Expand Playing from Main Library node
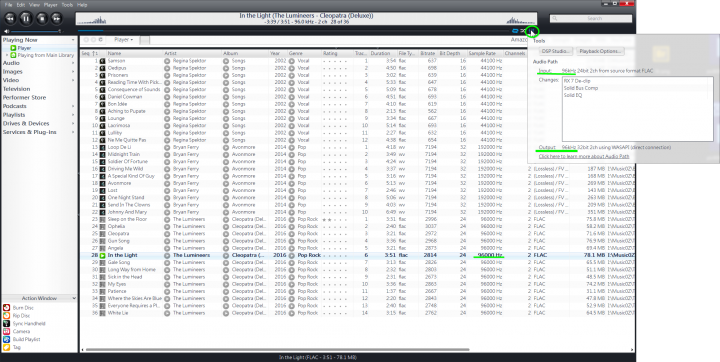 click(7, 55)
